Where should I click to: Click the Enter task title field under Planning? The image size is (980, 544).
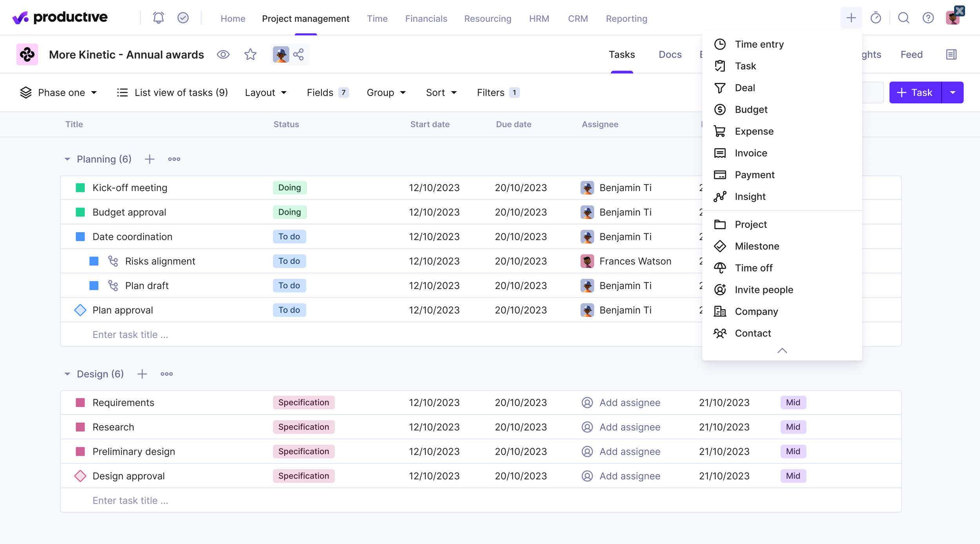[130, 334]
